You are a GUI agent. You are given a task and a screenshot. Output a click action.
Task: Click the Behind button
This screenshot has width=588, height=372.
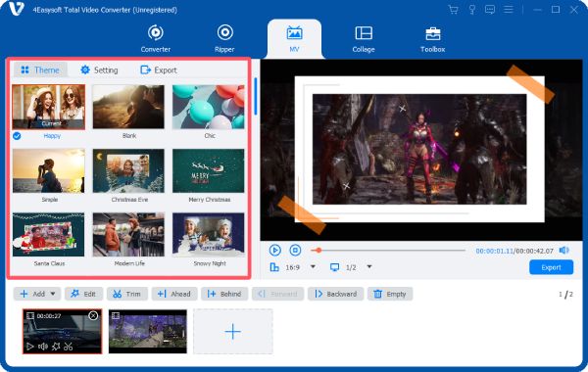pos(224,294)
